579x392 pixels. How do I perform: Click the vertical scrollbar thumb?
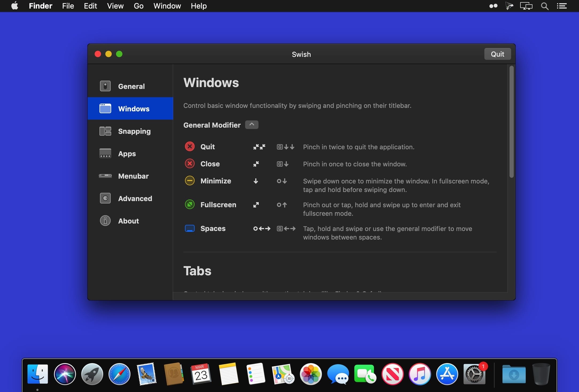(x=511, y=121)
